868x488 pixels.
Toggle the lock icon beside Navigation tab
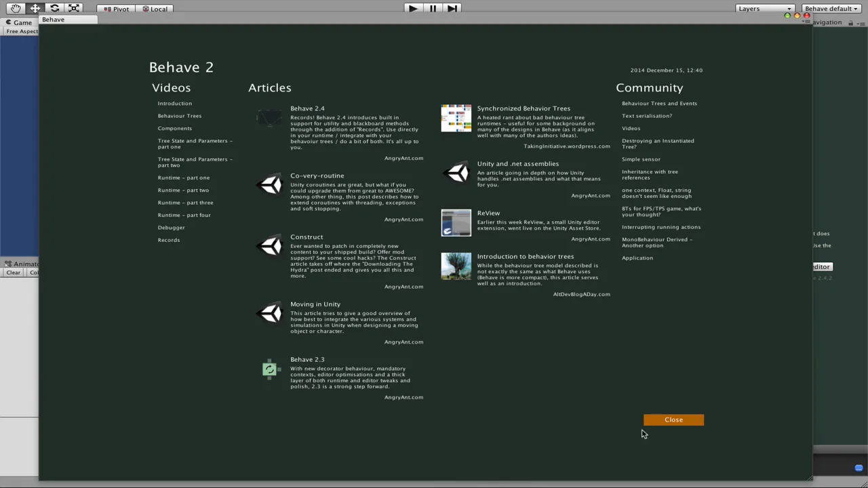point(850,22)
